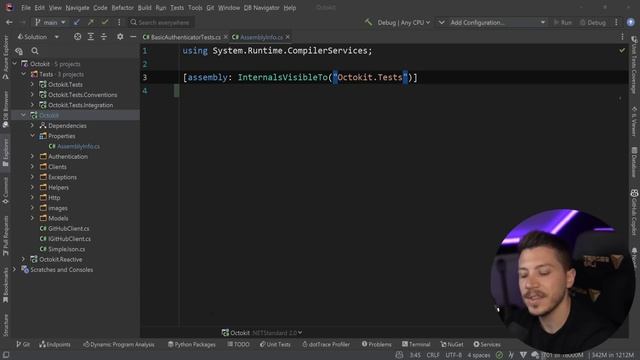Open the Terminal tool window
640x360 pixels.
coord(416,344)
